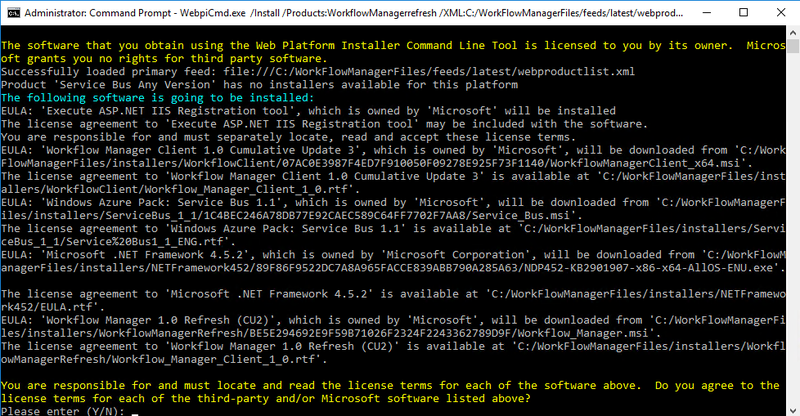The image size is (800, 416).
Task: Click 'owManagerRefresh/Workflow_Manager_Client_1_0.rtf' line
Action: coord(164,359)
